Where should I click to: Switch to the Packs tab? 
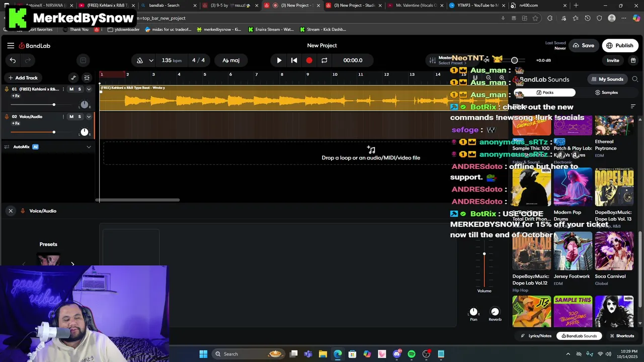click(x=545, y=93)
